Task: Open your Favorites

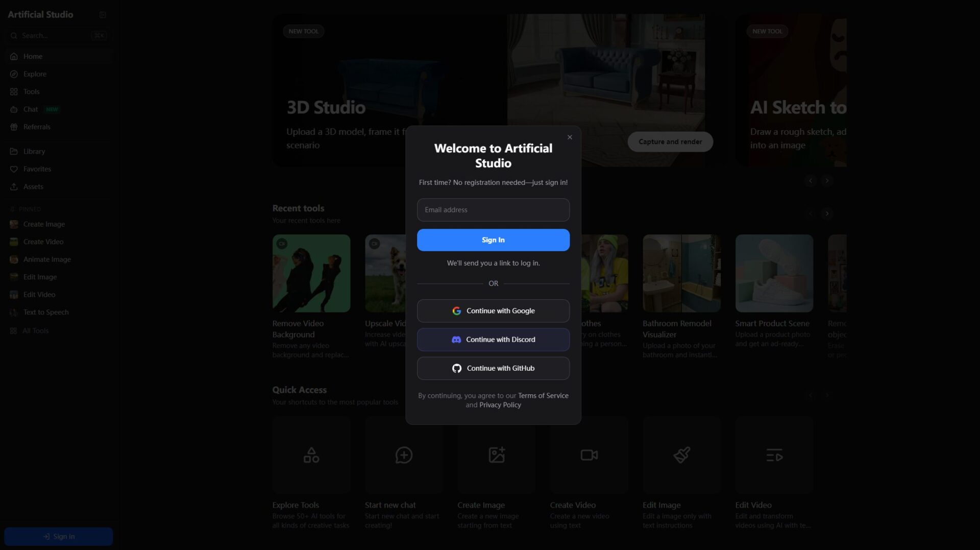Action: click(x=37, y=169)
